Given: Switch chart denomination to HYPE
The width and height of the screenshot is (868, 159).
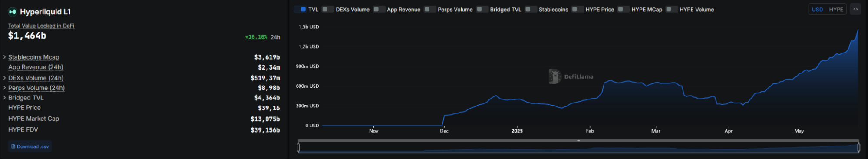Looking at the screenshot, I should [x=836, y=9].
